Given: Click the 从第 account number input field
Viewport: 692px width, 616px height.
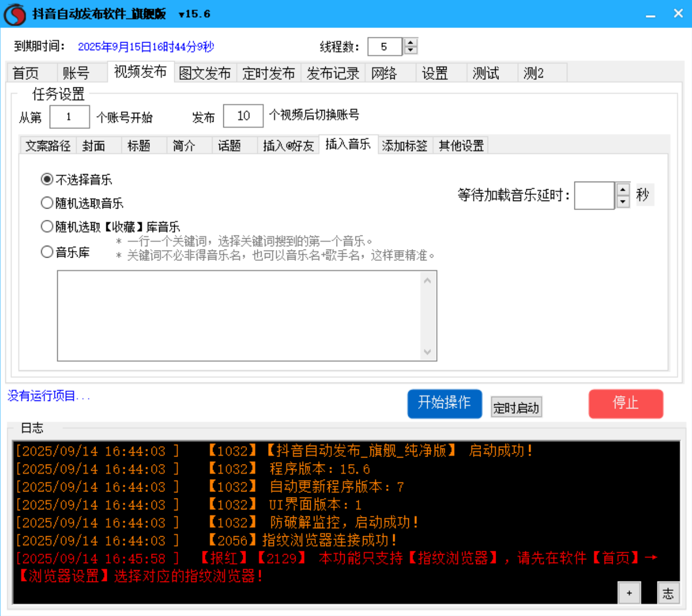Looking at the screenshot, I should tap(70, 116).
